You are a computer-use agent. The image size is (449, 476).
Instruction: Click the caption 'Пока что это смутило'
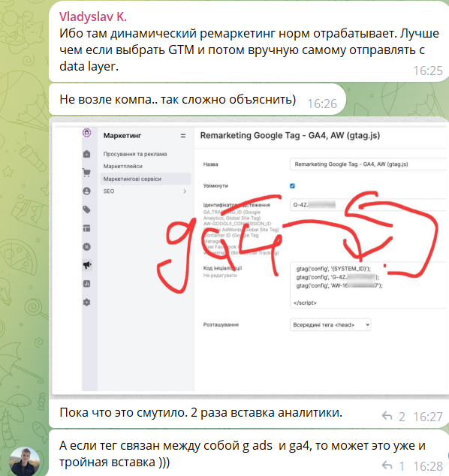point(201,412)
